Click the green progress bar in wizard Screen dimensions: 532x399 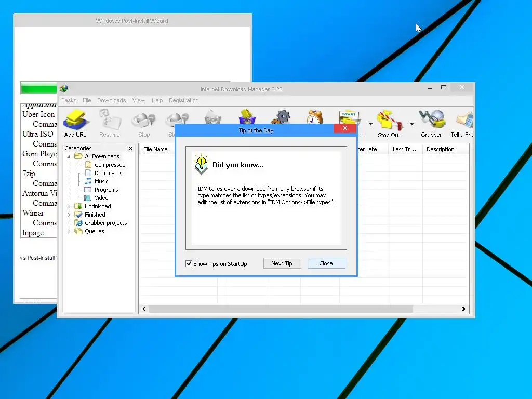(x=38, y=89)
